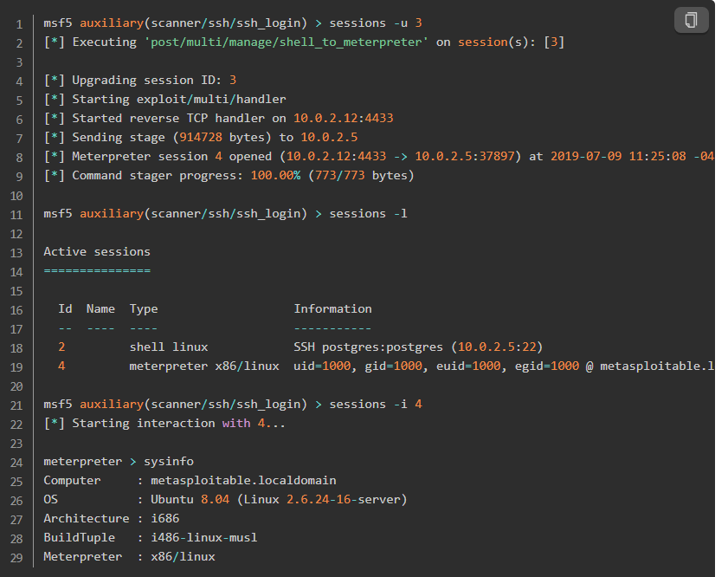
Task: Click the copy code icon button
Action: coord(691,20)
